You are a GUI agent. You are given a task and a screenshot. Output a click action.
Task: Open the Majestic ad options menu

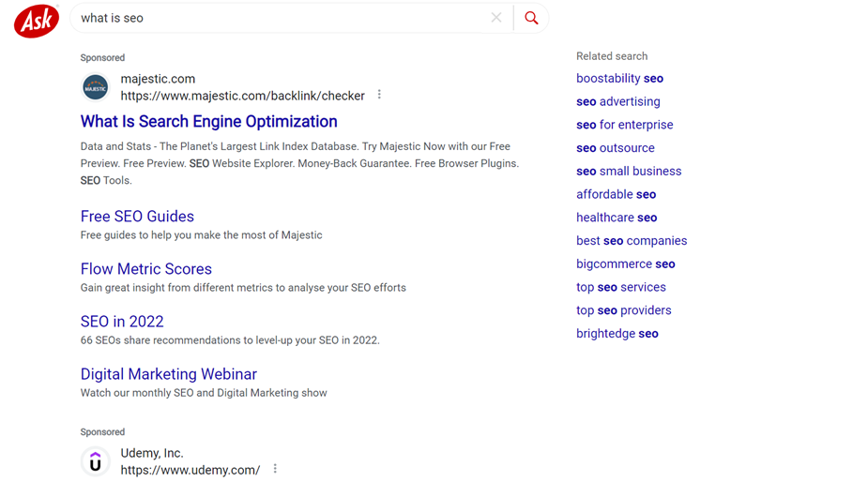click(379, 95)
